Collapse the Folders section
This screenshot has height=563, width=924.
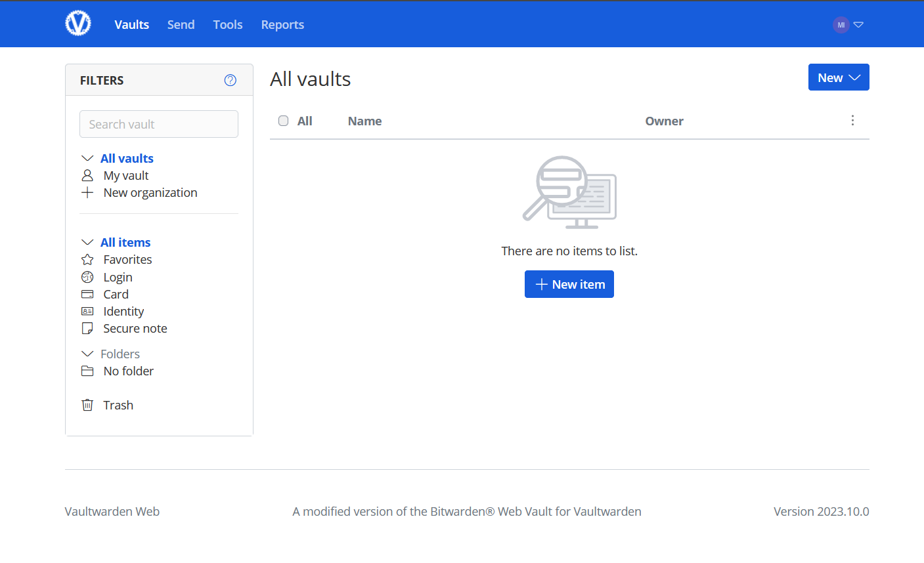pyautogui.click(x=87, y=354)
